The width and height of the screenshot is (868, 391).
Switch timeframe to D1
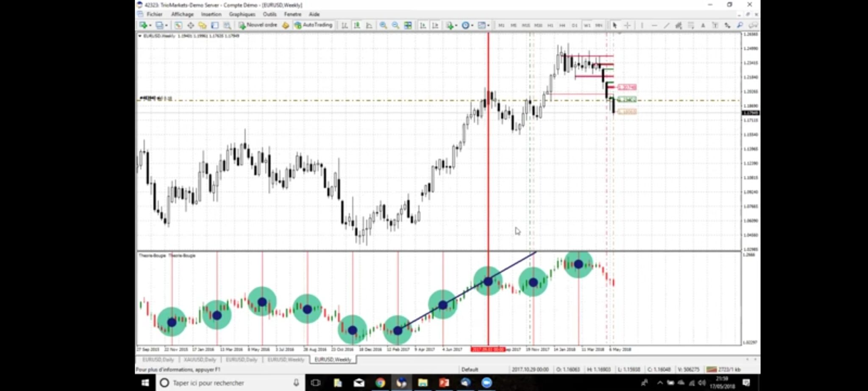tap(575, 25)
